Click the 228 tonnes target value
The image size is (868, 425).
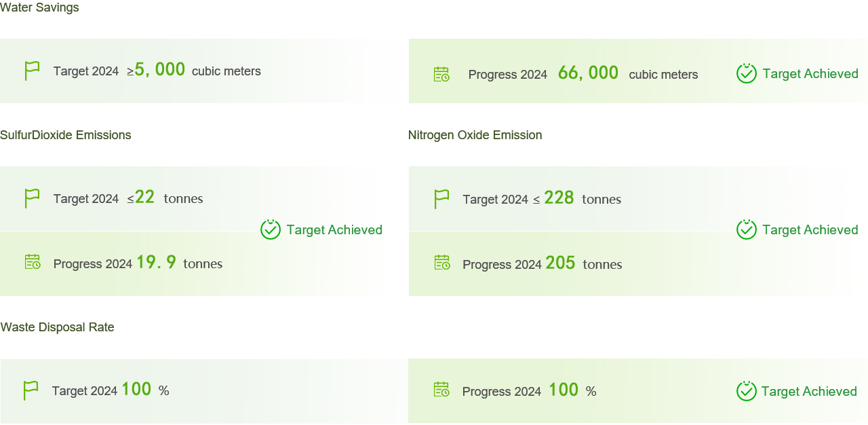click(x=583, y=198)
